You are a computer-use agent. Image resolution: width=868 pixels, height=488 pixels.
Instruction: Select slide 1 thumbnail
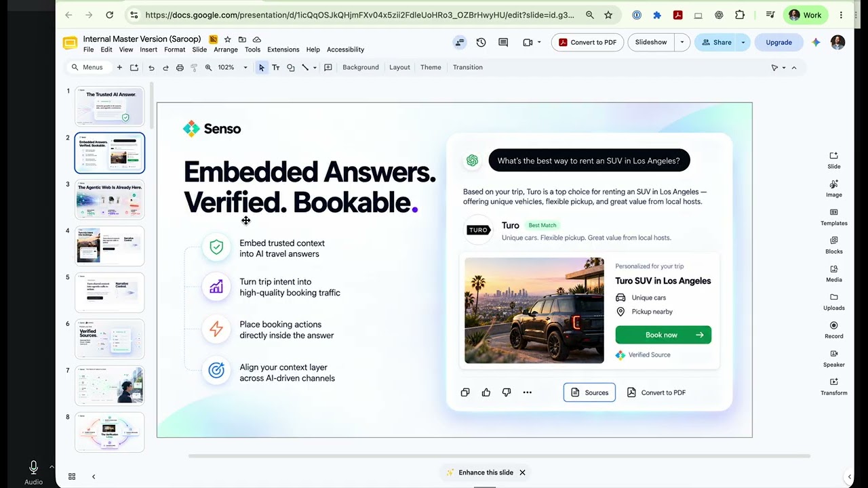coord(110,106)
